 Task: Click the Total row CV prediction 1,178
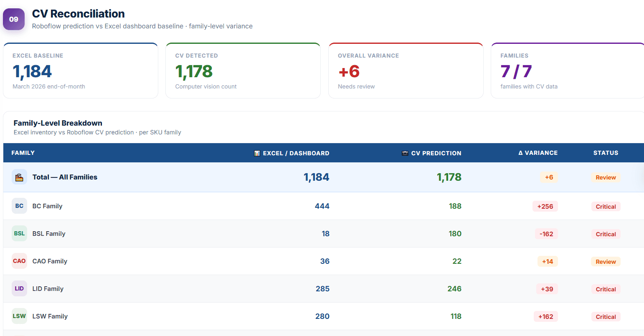[449, 177]
